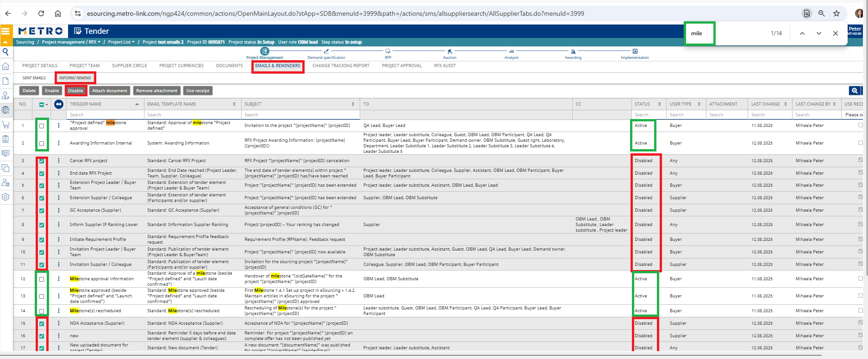Open the Sent Emails sub-tab

(x=34, y=78)
